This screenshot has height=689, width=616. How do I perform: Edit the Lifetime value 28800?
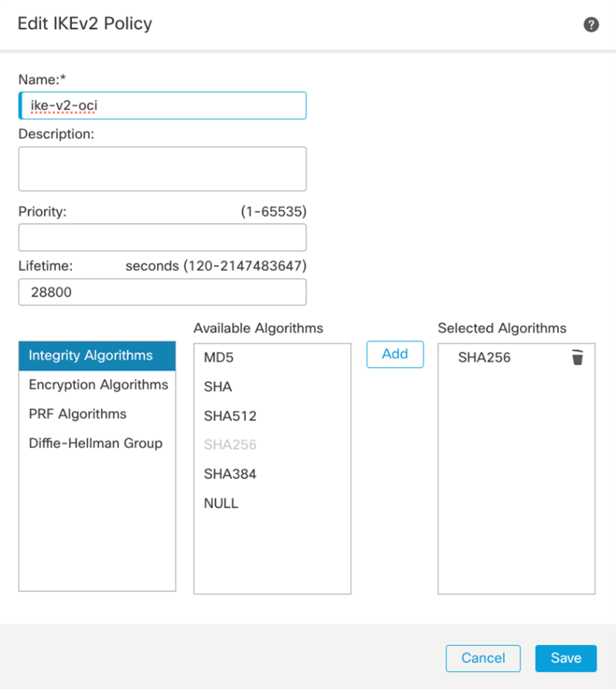[163, 293]
